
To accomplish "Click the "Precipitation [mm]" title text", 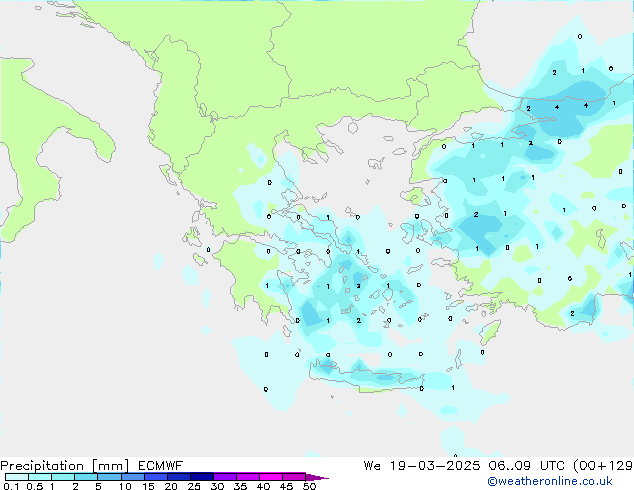I will point(64,466).
